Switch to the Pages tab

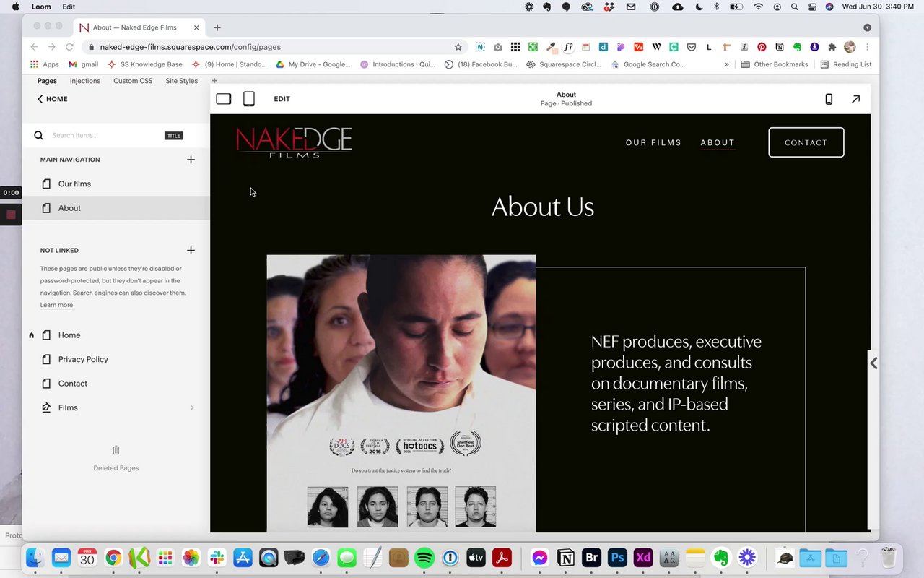(47, 81)
